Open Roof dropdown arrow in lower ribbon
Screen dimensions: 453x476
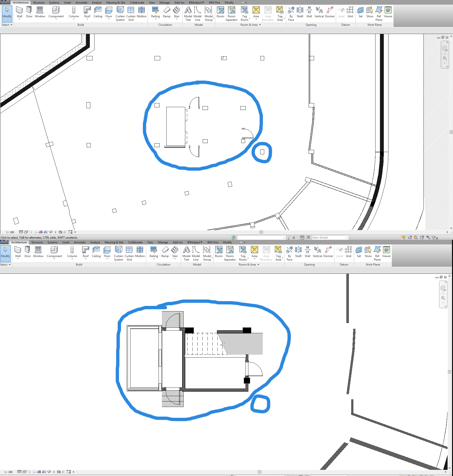(x=86, y=258)
